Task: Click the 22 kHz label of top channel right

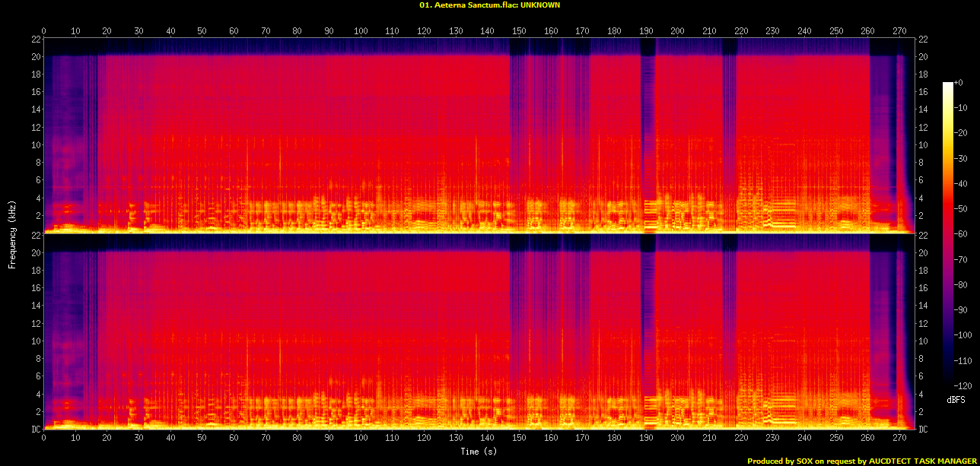Action: pos(924,39)
